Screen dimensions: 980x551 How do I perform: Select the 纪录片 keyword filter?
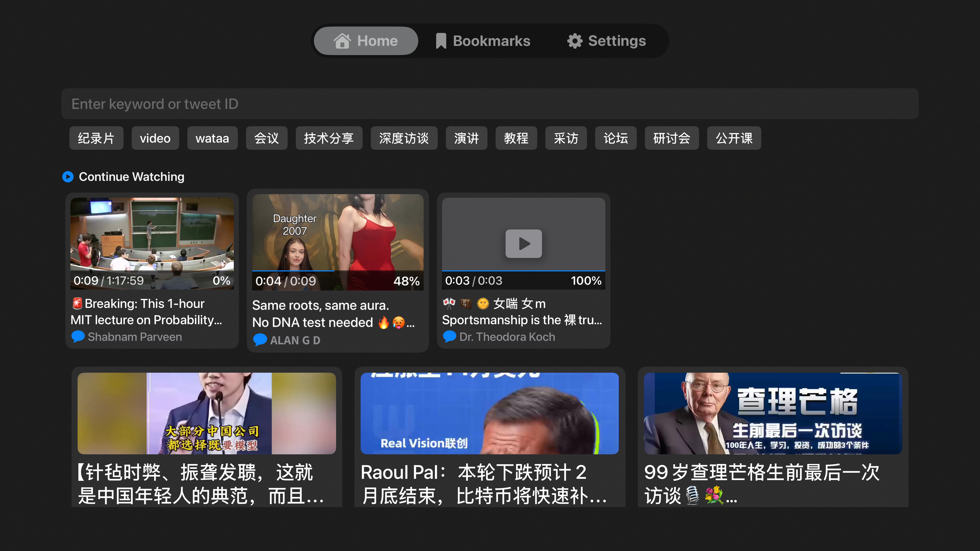(x=96, y=138)
